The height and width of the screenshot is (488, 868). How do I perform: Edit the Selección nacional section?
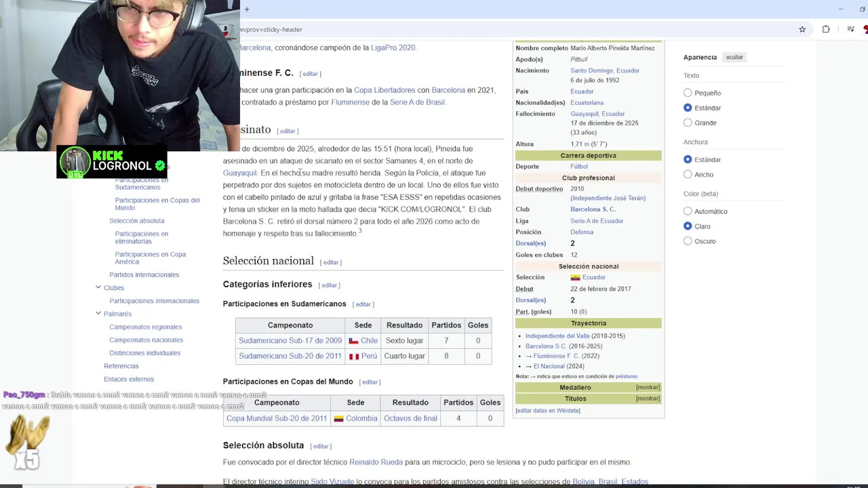(x=331, y=262)
